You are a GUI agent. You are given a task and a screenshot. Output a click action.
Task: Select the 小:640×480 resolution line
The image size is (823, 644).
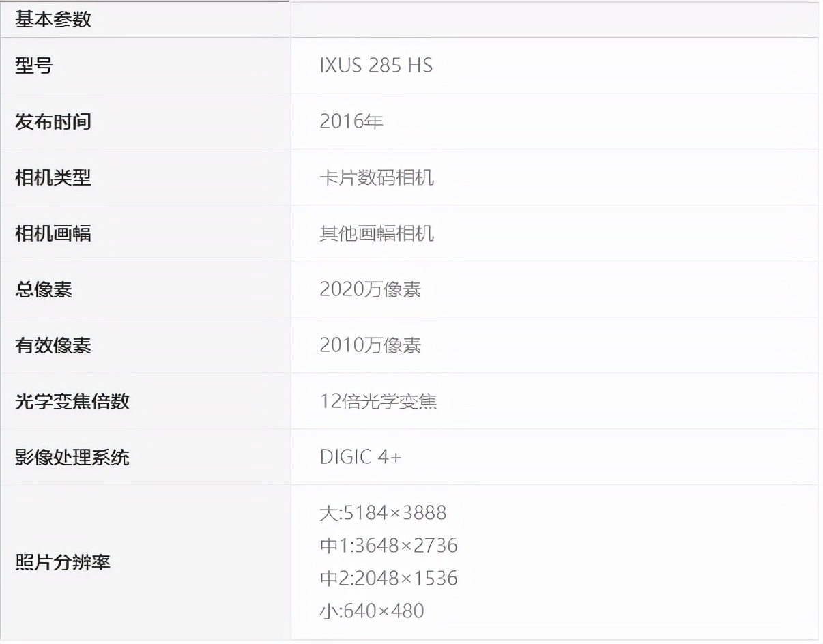[x=371, y=611]
